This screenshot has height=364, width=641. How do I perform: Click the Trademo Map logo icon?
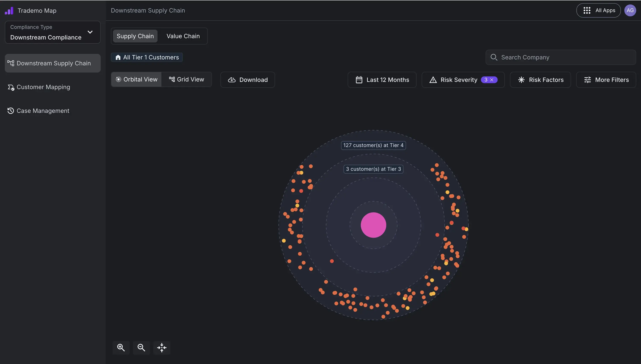pyautogui.click(x=9, y=11)
